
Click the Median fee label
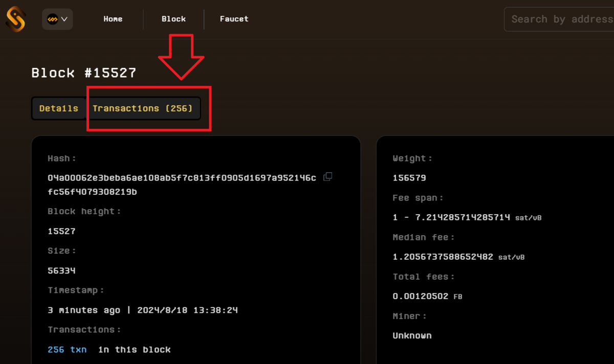click(424, 237)
